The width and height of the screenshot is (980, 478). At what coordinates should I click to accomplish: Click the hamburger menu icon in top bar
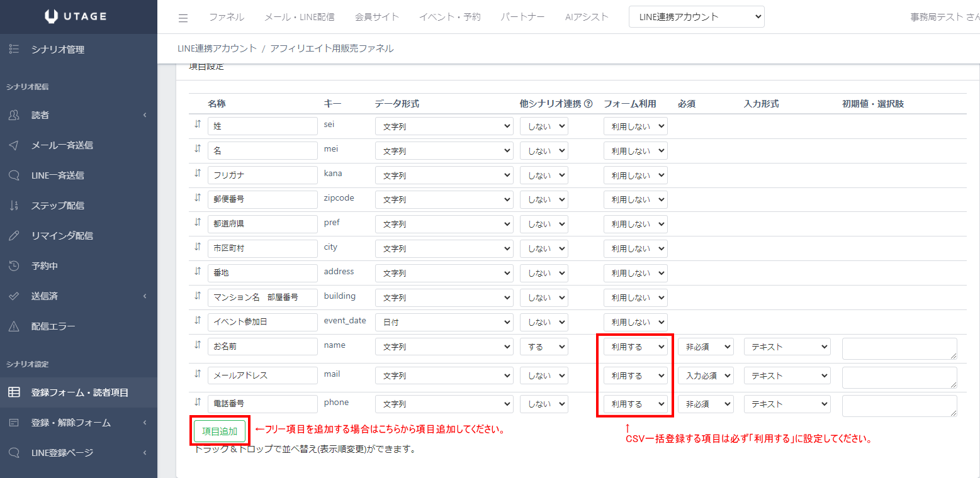(183, 18)
